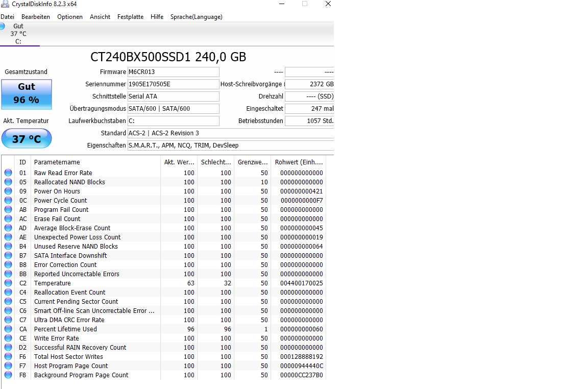Screen dimensions: 588x389
Task: Open the Bearbeiten menu
Action: tap(36, 17)
